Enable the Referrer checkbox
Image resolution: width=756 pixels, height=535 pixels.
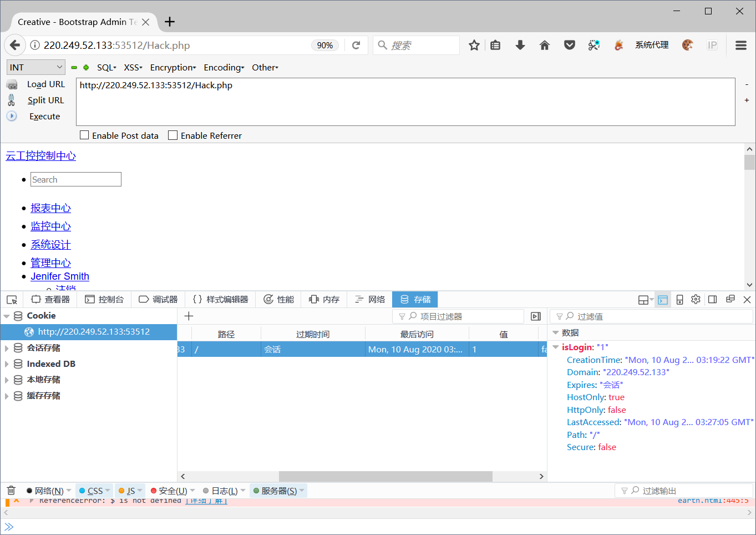click(x=172, y=135)
